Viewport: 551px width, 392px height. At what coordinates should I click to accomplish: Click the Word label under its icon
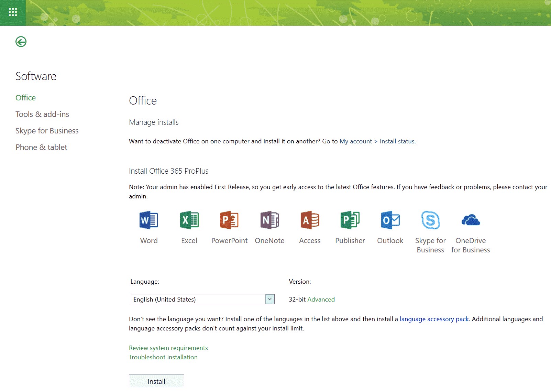pyautogui.click(x=149, y=241)
